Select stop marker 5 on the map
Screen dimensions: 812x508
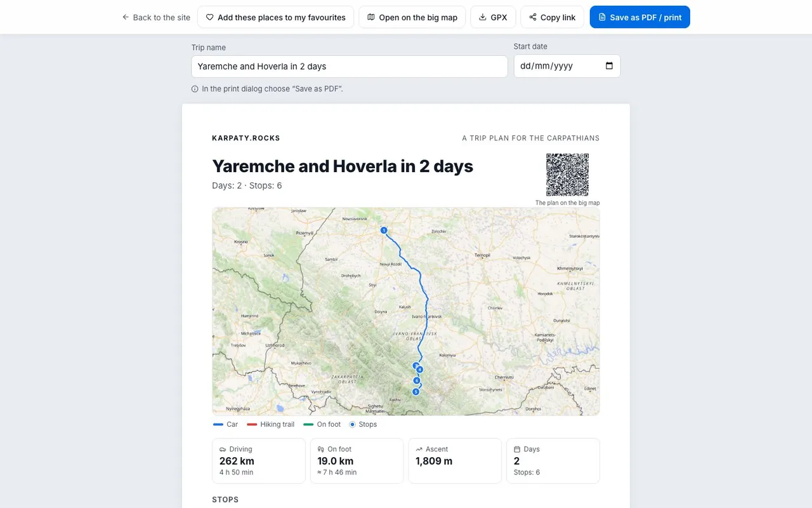tap(416, 392)
